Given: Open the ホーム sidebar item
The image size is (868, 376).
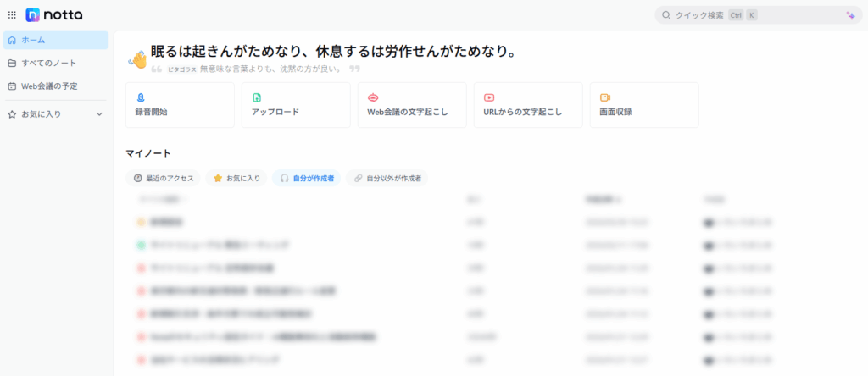Looking at the screenshot, I should (x=55, y=41).
